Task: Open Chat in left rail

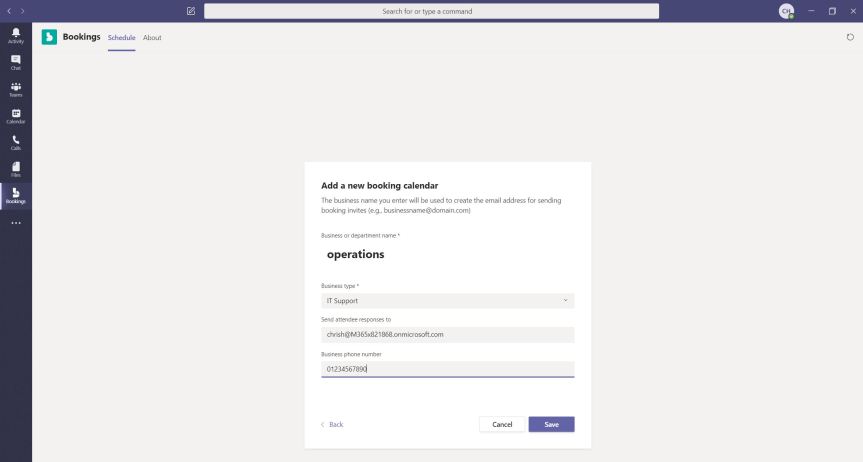Action: [15, 63]
